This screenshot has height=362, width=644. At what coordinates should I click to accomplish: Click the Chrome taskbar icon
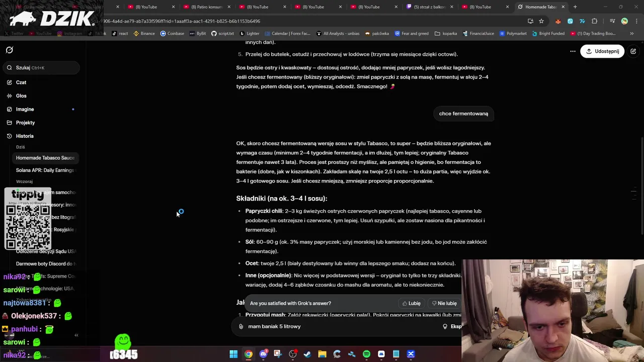click(x=249, y=354)
